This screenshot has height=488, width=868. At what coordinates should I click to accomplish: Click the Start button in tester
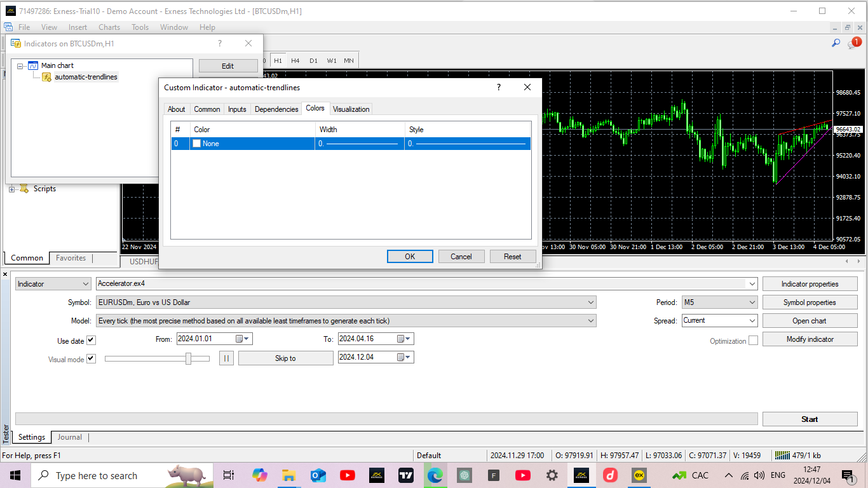(810, 419)
